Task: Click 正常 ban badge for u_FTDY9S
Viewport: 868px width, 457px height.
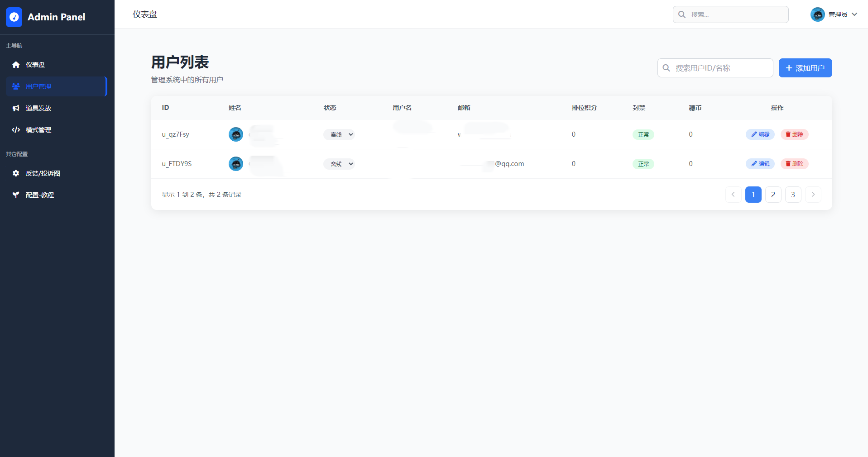Action: tap(643, 164)
